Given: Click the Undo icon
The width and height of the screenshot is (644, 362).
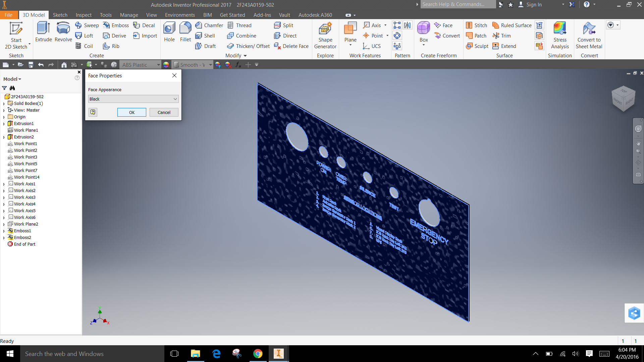Looking at the screenshot, I should pyautogui.click(x=41, y=65).
